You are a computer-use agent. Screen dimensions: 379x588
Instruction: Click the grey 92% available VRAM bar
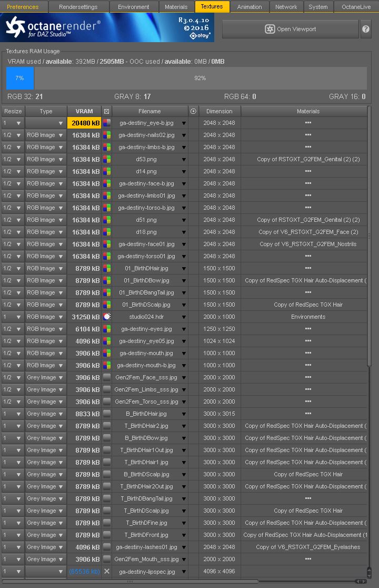point(201,78)
